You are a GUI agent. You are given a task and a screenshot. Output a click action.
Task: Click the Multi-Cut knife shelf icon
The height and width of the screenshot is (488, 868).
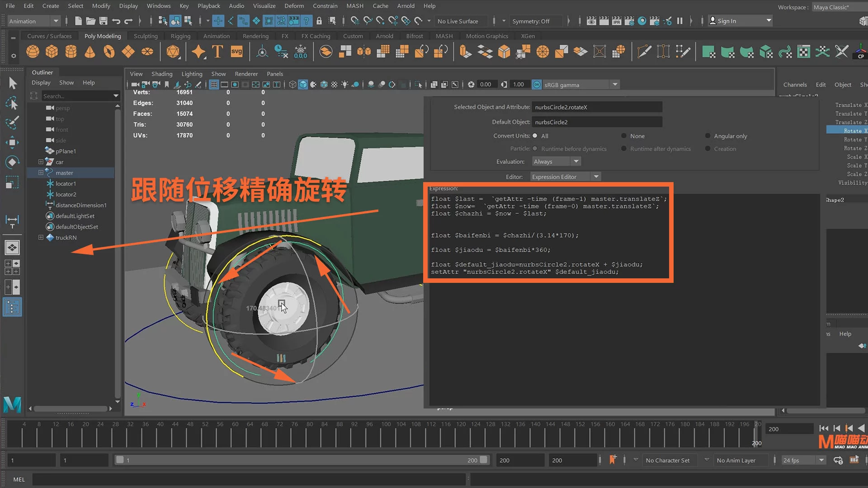[x=644, y=52]
